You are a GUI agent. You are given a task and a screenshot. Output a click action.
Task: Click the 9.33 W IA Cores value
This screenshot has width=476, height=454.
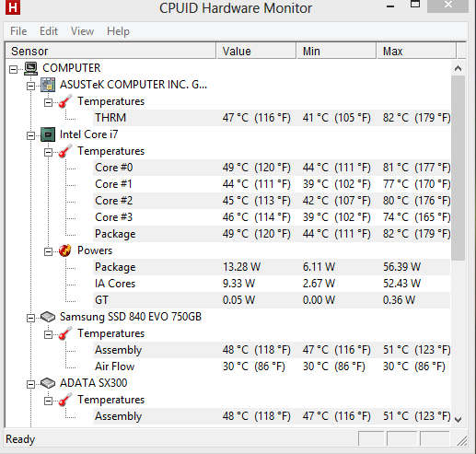(238, 284)
